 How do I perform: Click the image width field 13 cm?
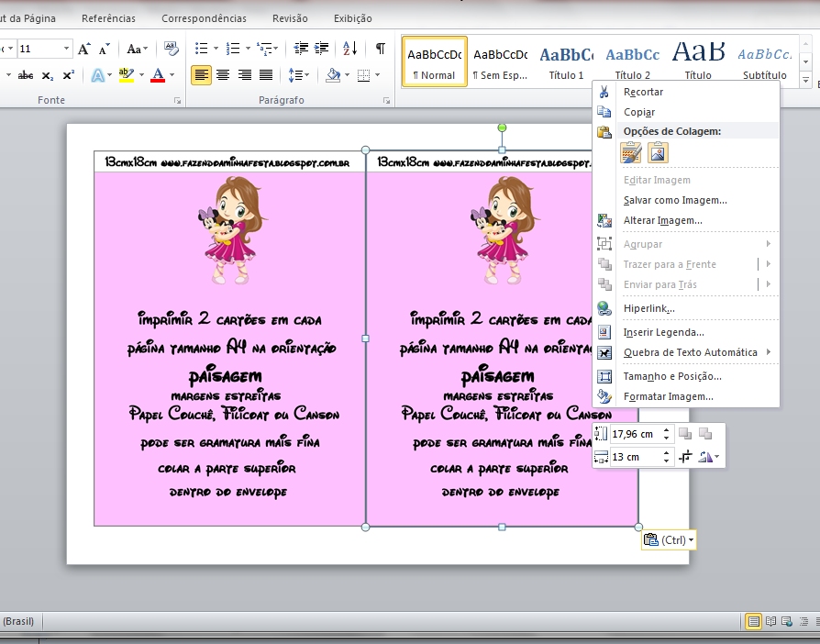tap(636, 457)
